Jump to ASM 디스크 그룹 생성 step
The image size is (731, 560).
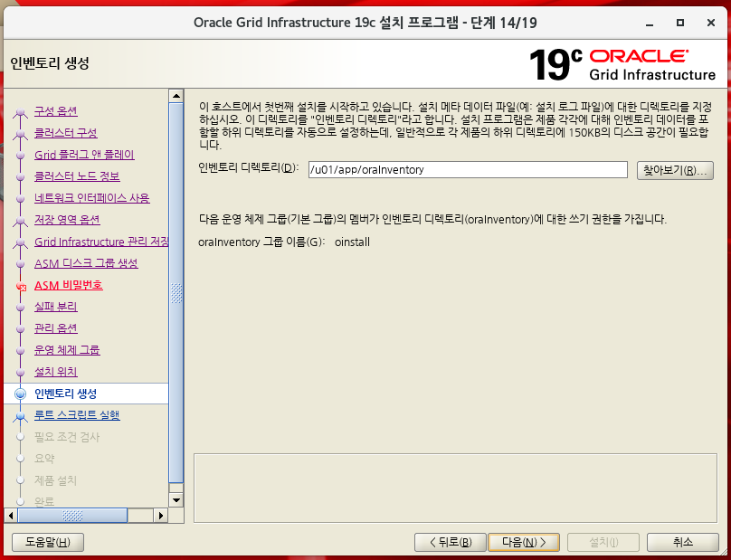[x=86, y=263]
